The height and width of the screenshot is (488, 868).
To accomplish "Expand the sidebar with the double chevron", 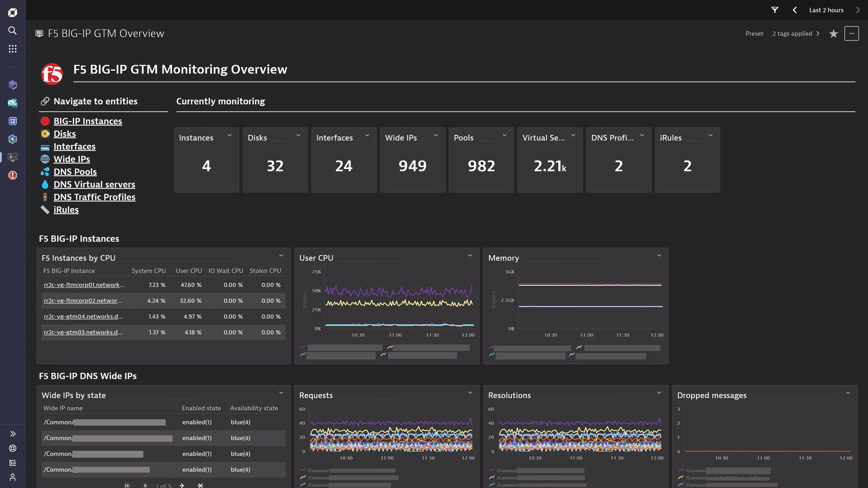I will (13, 434).
